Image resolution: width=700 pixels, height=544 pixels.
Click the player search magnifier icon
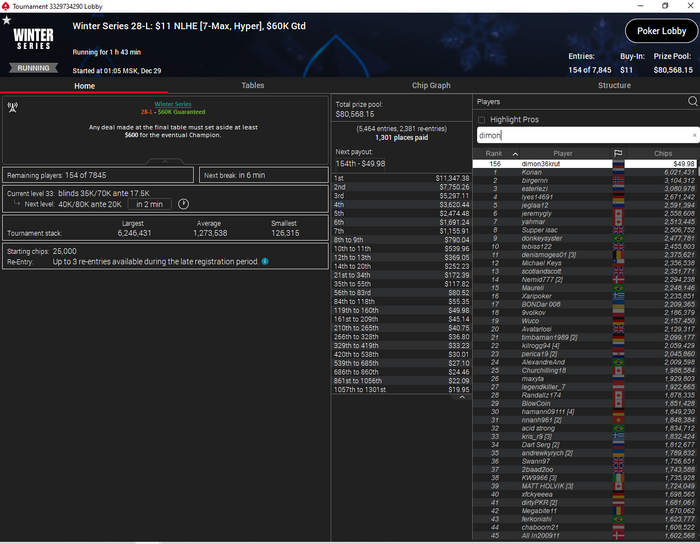click(x=692, y=101)
